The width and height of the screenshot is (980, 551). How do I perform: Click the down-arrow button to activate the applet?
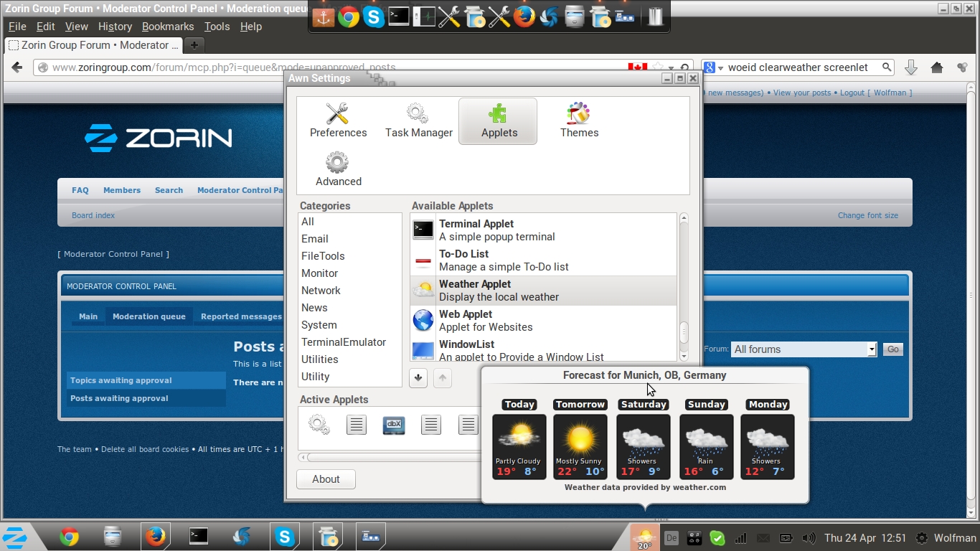(418, 378)
